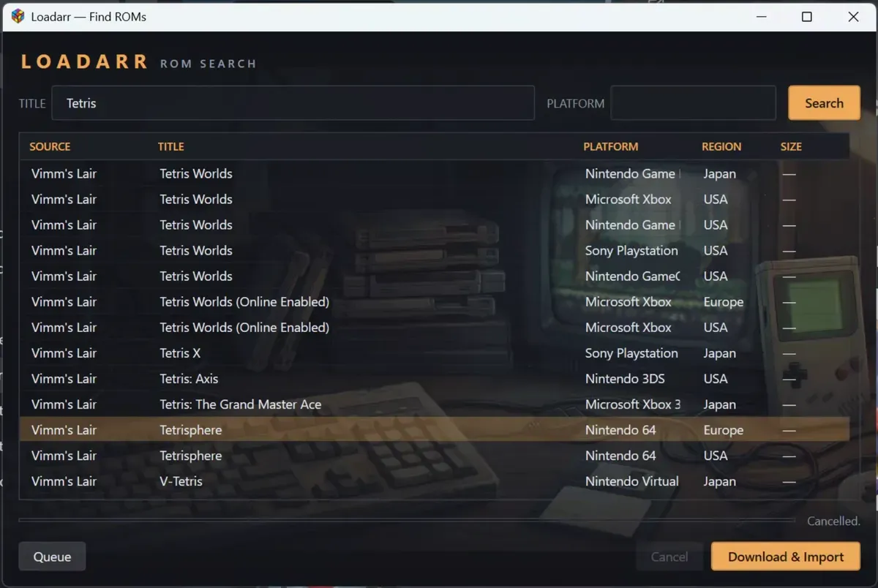Focus the TITLE field containing Tetris
This screenshot has height=588, width=878.
coord(293,103)
